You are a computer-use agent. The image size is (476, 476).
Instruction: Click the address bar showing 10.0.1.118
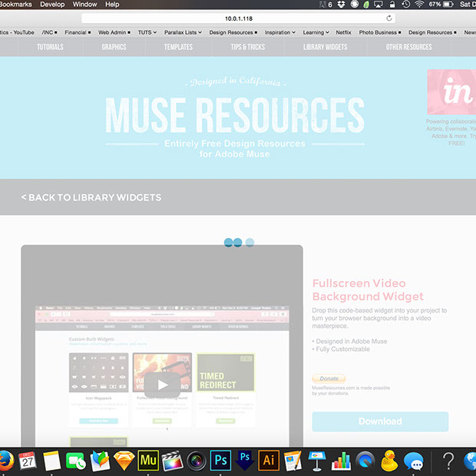[238, 18]
